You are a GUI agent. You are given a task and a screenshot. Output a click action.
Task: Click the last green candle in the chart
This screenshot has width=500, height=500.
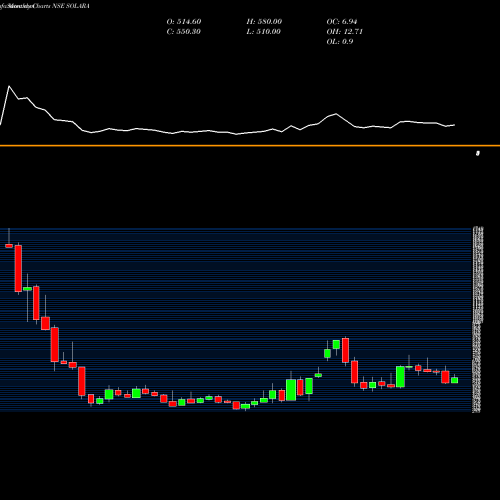tap(455, 380)
